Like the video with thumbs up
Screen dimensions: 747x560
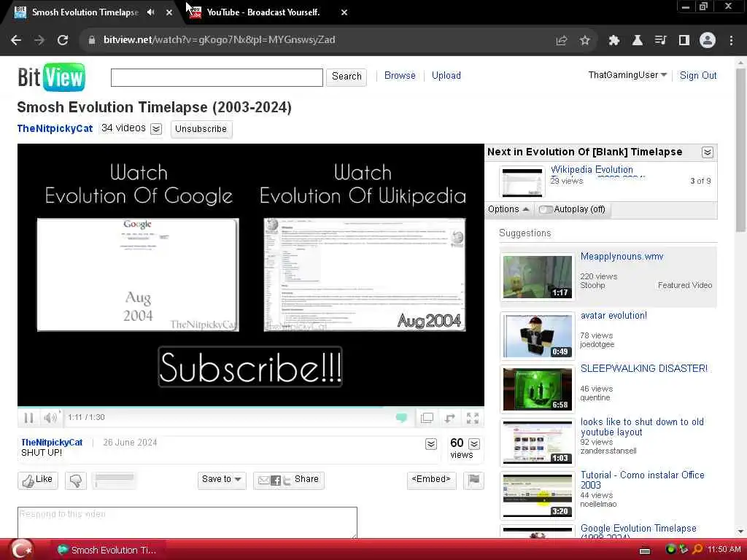point(38,480)
